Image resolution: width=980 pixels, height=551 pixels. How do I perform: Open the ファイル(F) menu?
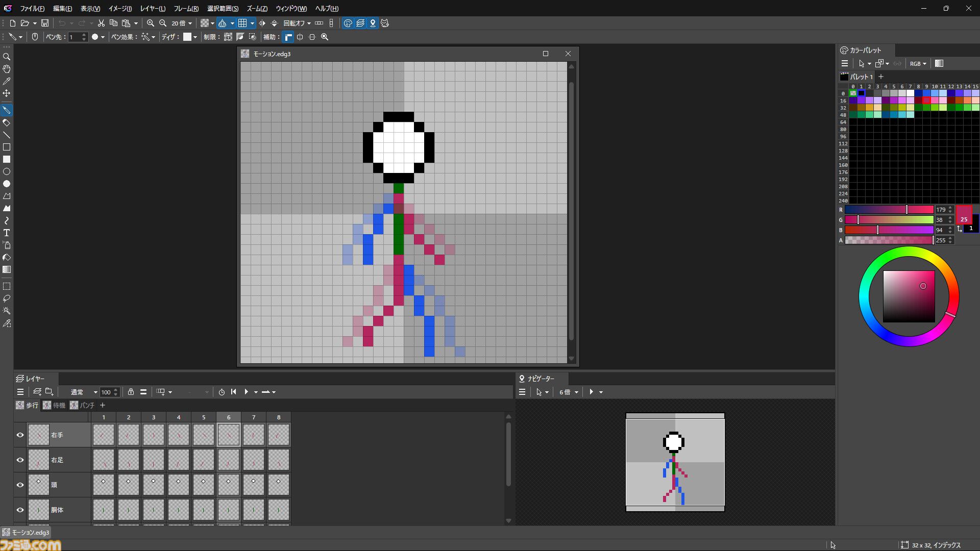click(x=32, y=9)
